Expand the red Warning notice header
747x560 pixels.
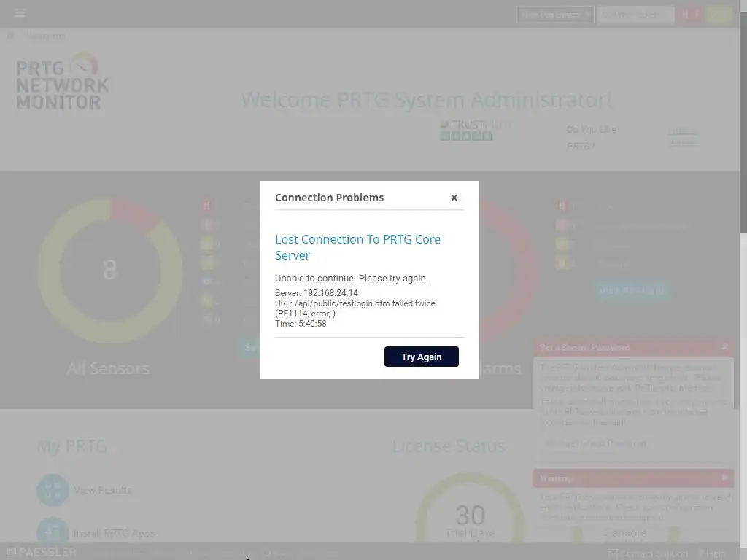633,478
